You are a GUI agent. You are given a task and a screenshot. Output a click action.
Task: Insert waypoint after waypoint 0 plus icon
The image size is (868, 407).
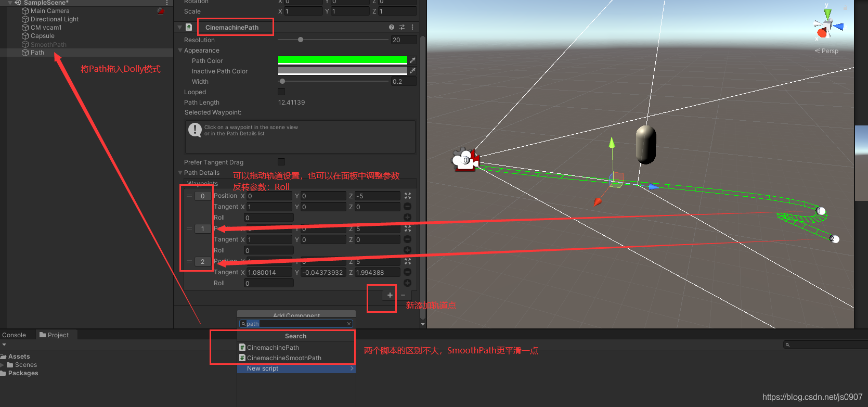click(408, 218)
